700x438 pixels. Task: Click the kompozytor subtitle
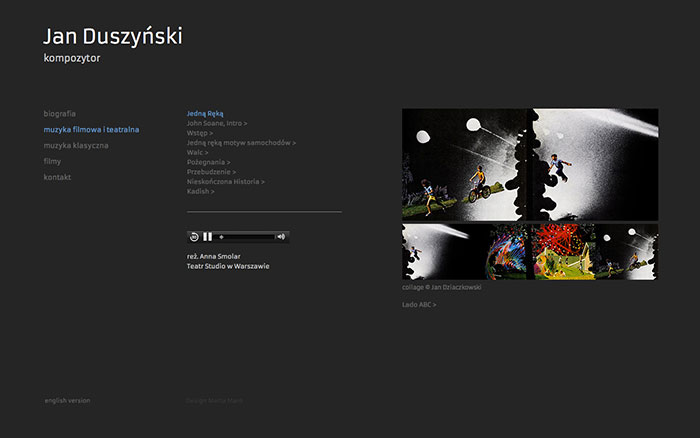pos(72,58)
